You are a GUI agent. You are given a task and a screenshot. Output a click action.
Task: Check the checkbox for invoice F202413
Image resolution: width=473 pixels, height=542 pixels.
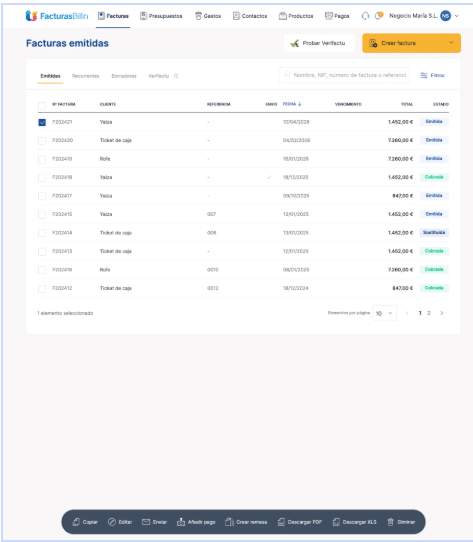pos(42,252)
